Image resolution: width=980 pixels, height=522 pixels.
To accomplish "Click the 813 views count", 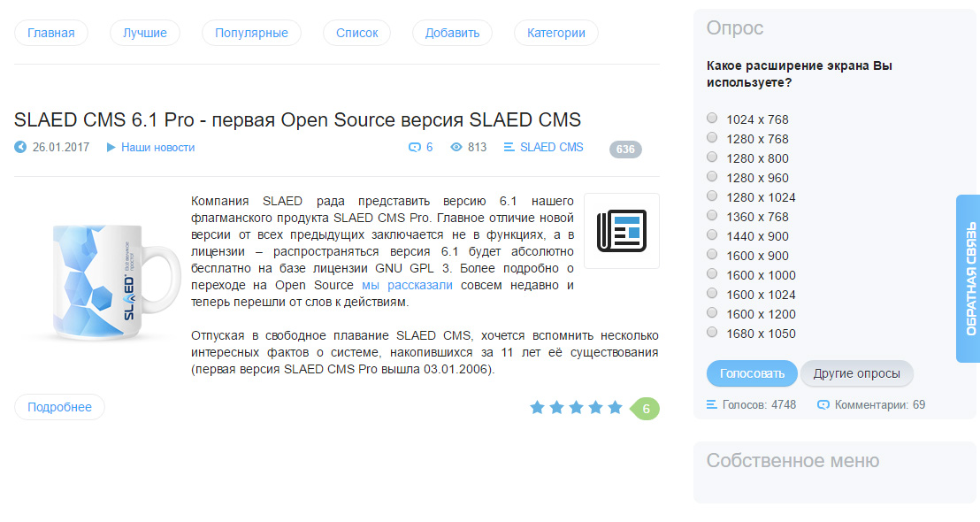I will pyautogui.click(x=477, y=148).
